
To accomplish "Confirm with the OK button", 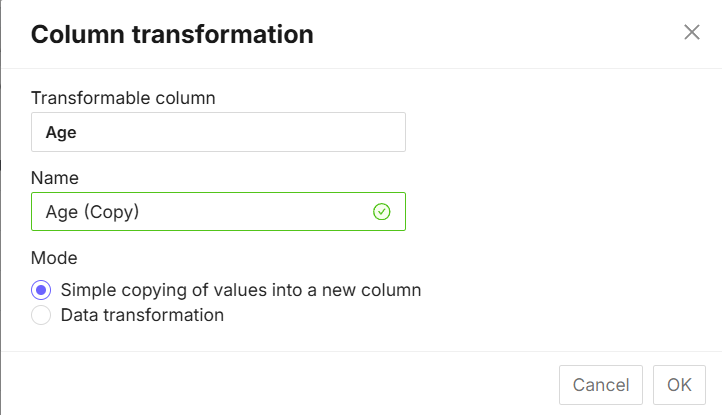I will click(x=679, y=385).
